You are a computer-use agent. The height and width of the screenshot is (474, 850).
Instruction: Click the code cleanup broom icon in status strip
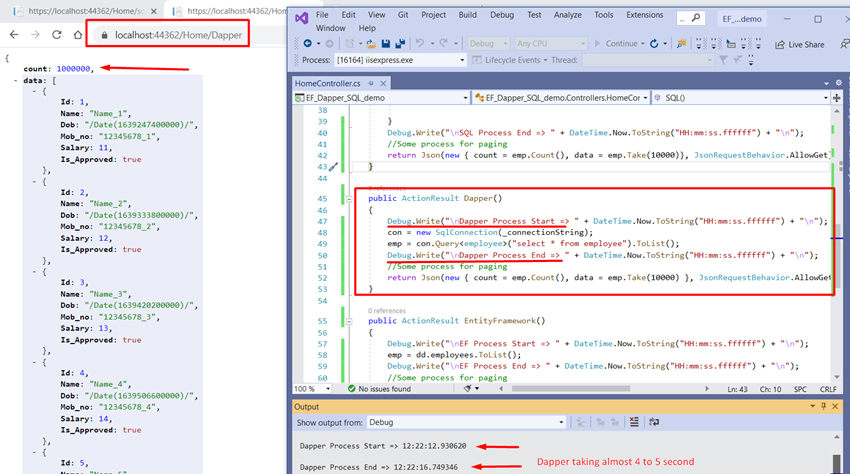[x=468, y=388]
